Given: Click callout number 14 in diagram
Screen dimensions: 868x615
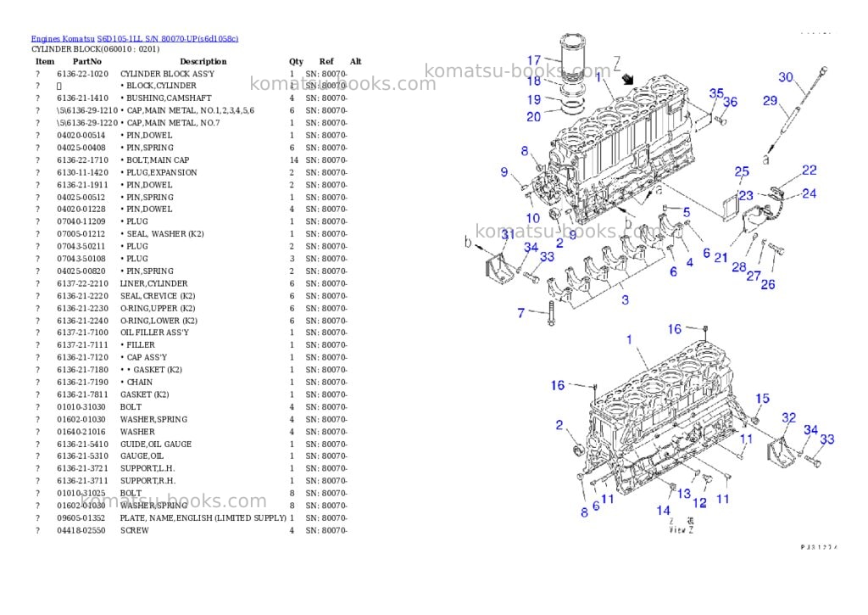Looking at the screenshot, I should click(663, 510).
